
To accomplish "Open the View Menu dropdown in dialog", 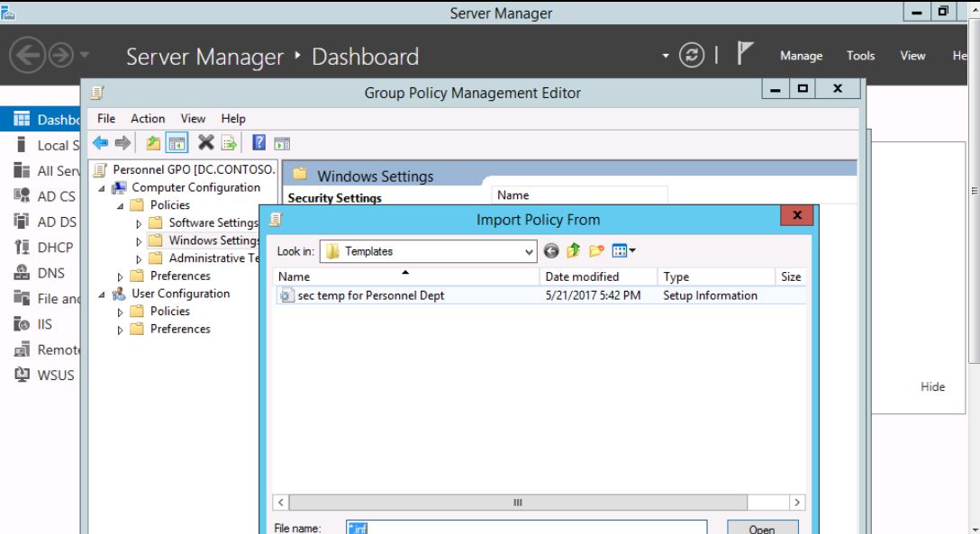I will click(624, 251).
